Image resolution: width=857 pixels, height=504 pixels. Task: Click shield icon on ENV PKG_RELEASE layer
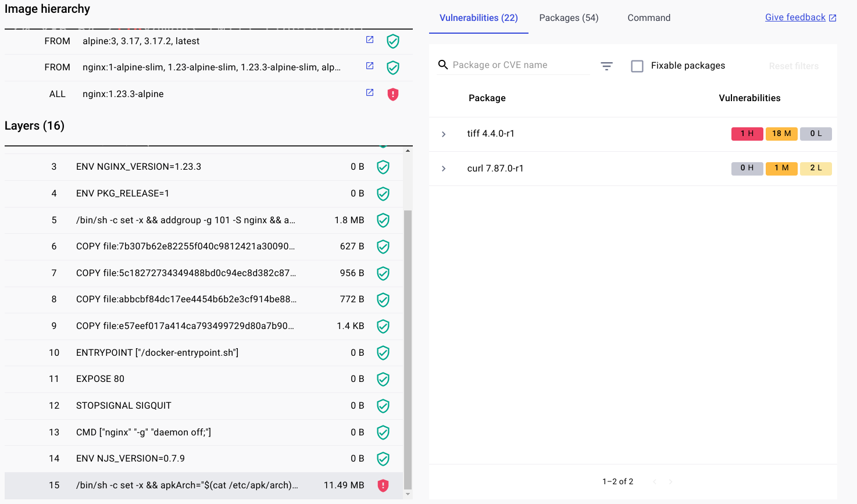click(383, 194)
